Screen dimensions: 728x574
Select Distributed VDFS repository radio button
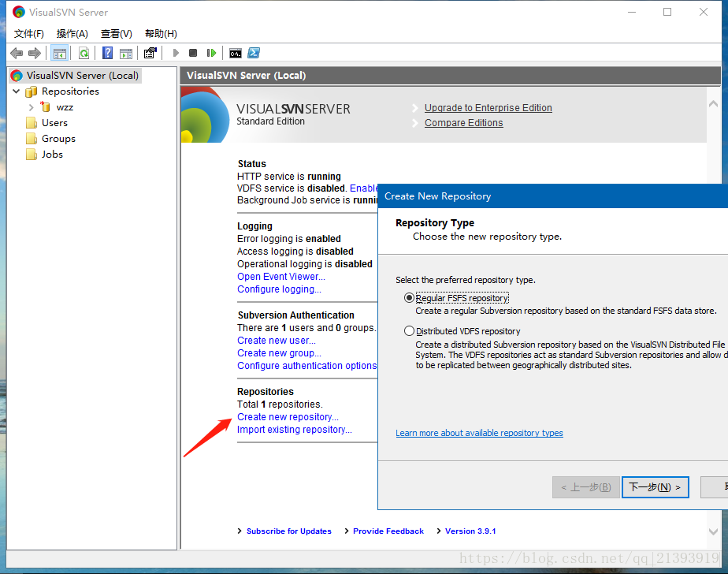point(409,331)
